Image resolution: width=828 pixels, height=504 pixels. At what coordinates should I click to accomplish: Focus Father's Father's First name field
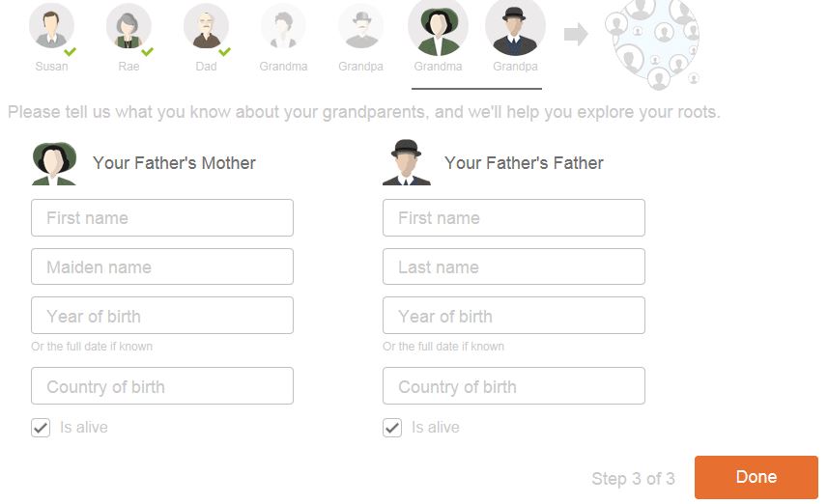tap(514, 218)
